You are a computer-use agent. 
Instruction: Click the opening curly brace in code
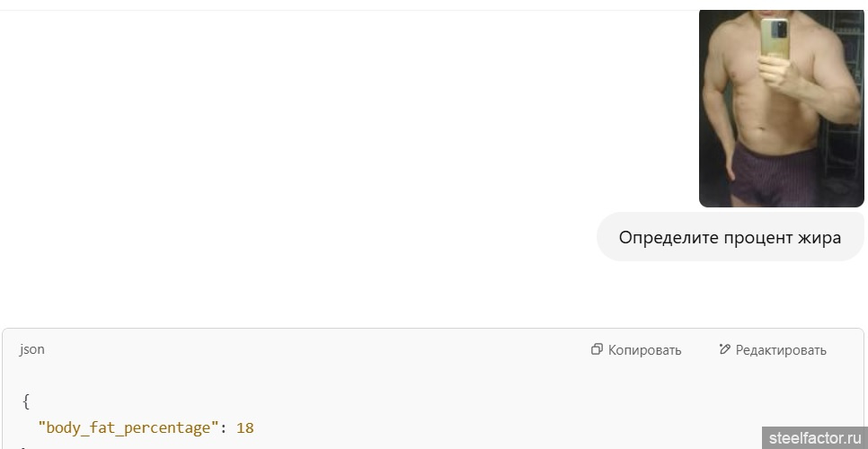26,401
